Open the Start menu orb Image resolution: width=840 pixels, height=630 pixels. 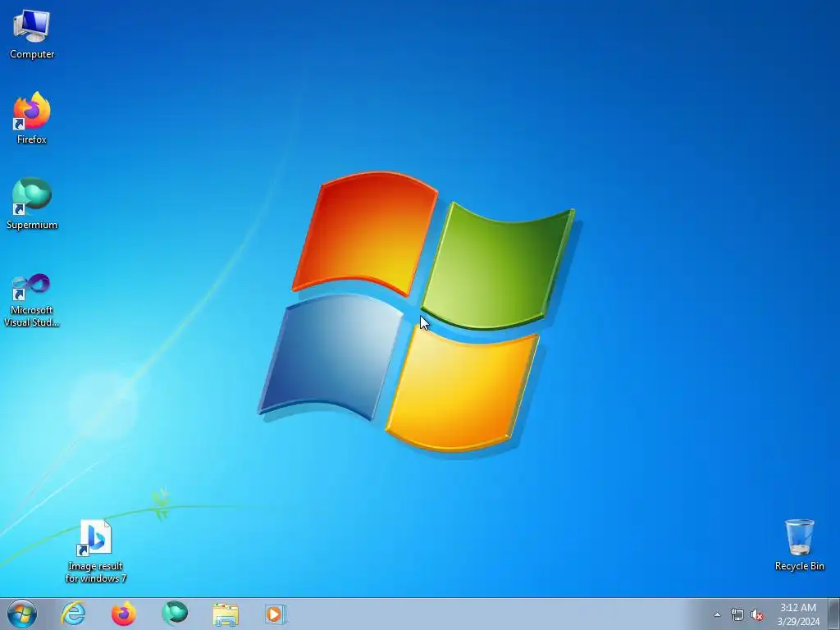22,614
